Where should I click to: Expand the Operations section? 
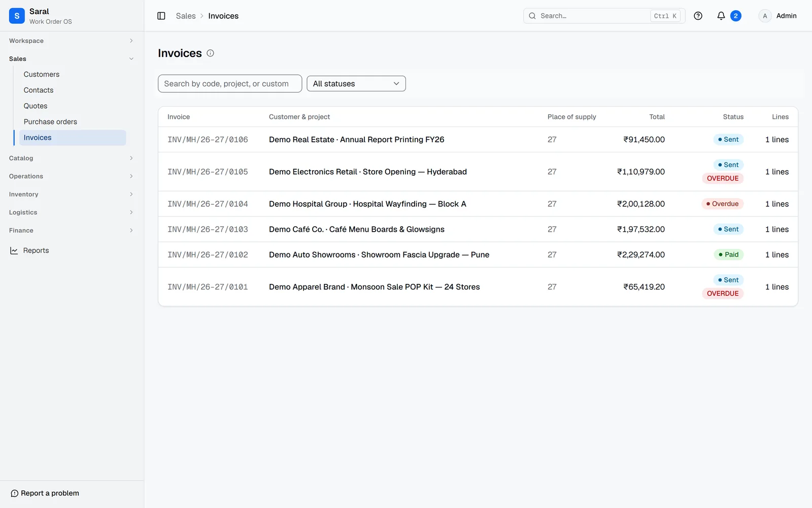pos(72,176)
